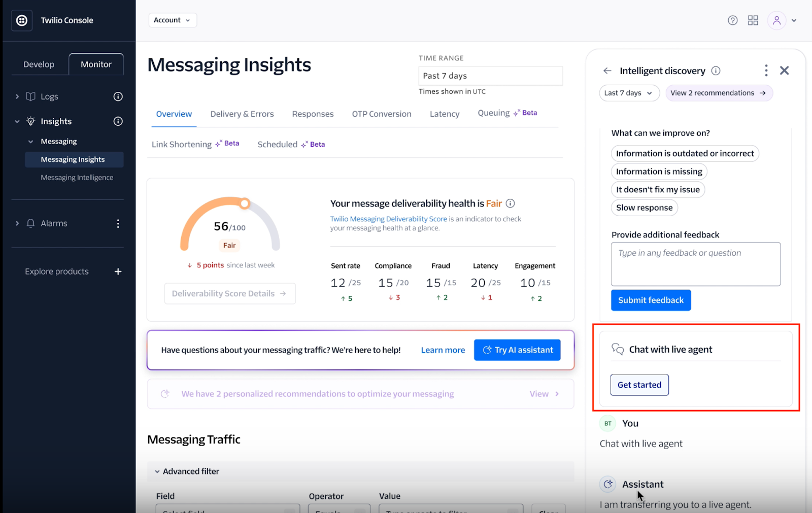Switch to the Monitor tab
This screenshot has width=812, height=513.
[96, 64]
